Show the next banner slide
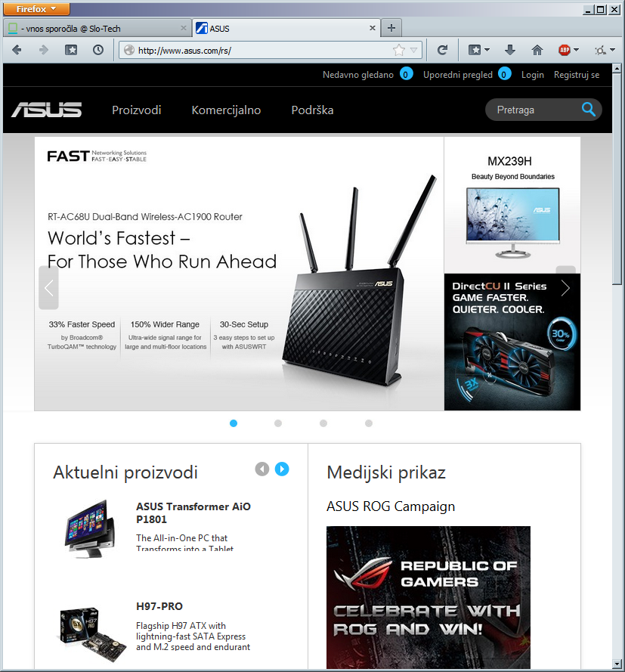The height and width of the screenshot is (672, 625). [565, 288]
